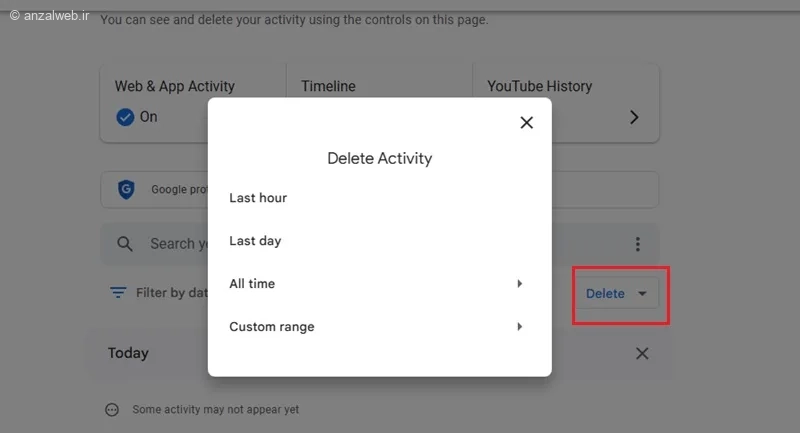Viewport: 800px width, 433px height.
Task: Expand the Custom range submenu arrow
Action: tap(519, 327)
